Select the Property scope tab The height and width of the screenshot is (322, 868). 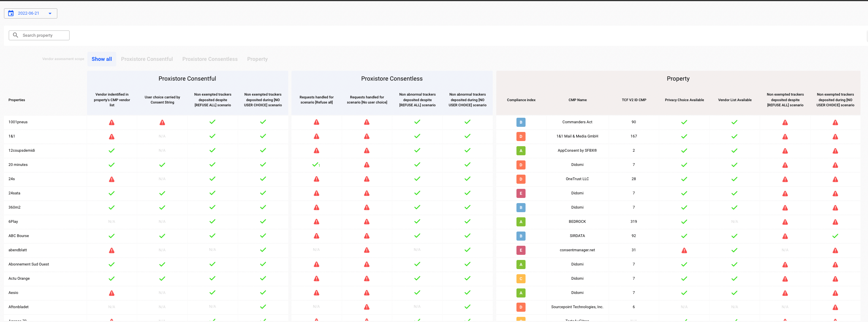pos(257,59)
